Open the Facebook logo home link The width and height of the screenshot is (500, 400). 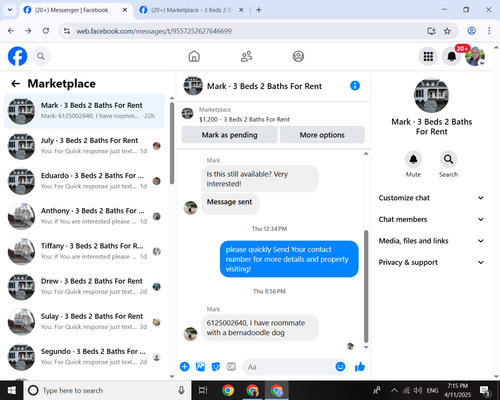[x=17, y=56]
